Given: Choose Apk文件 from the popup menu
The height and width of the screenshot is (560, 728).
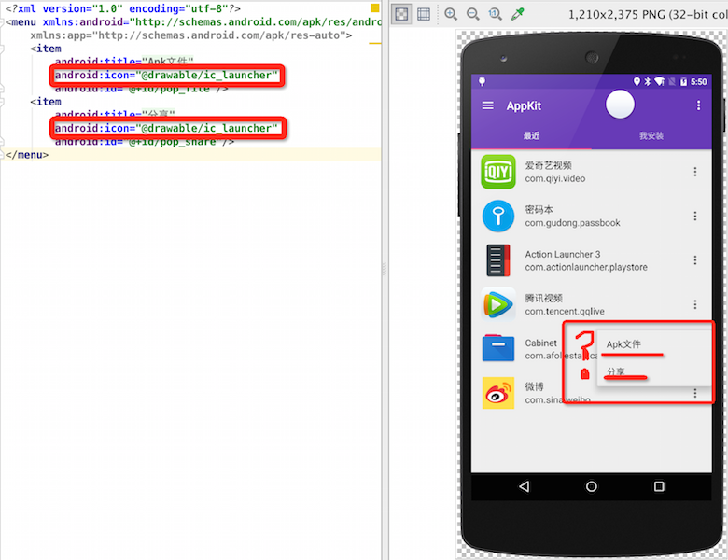Looking at the screenshot, I should click(623, 344).
